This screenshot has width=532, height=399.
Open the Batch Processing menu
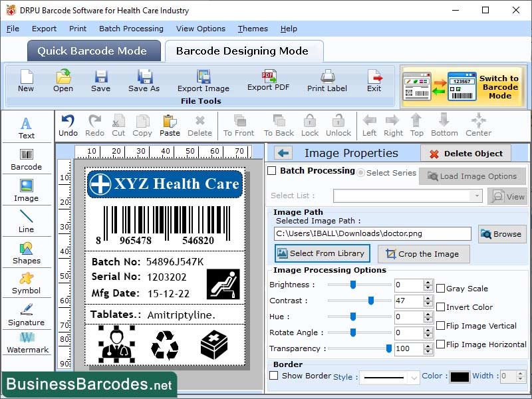point(131,29)
